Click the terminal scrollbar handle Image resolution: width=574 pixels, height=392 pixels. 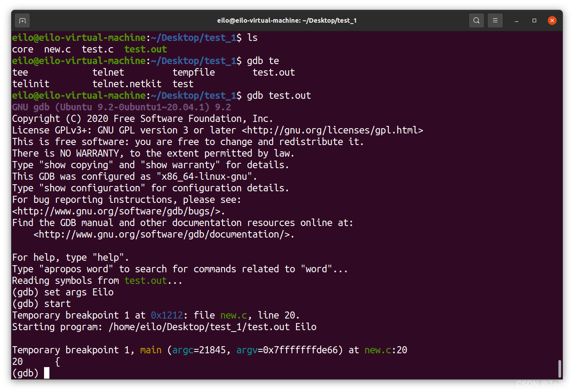point(560,368)
